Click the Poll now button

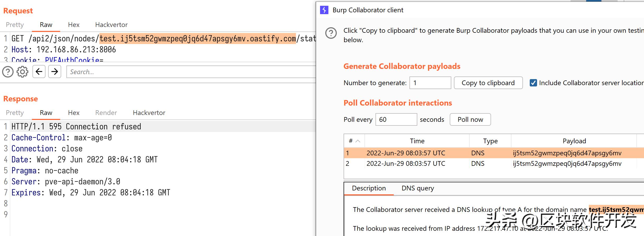click(x=470, y=120)
